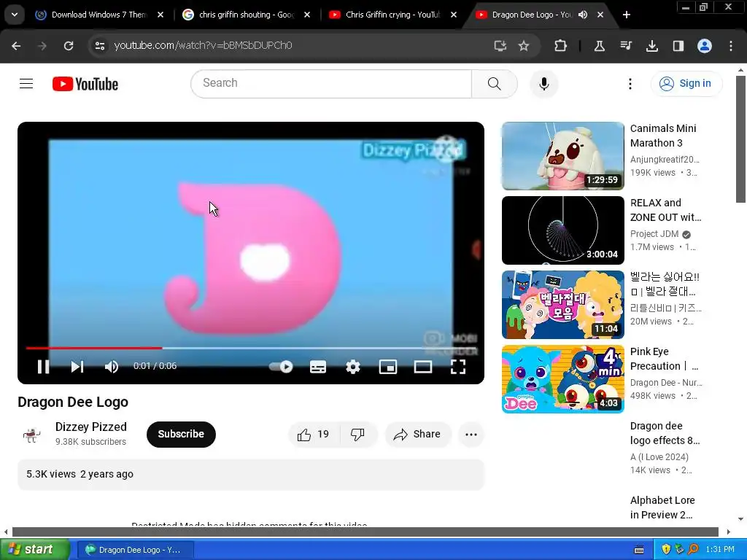This screenshot has width=747, height=560.
Task: Open Chrome three-dot menu
Action: pos(731,46)
